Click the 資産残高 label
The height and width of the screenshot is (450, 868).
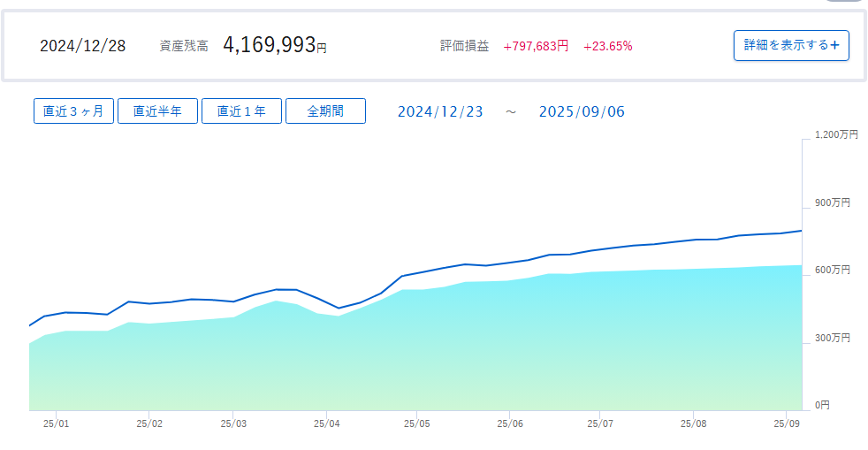click(x=184, y=46)
